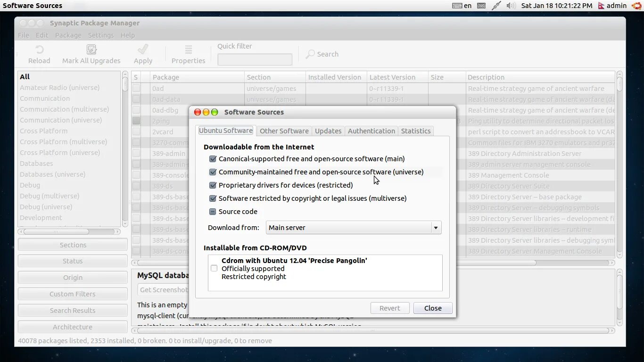
Task: Switch to the Authentication tab
Action: point(372,131)
